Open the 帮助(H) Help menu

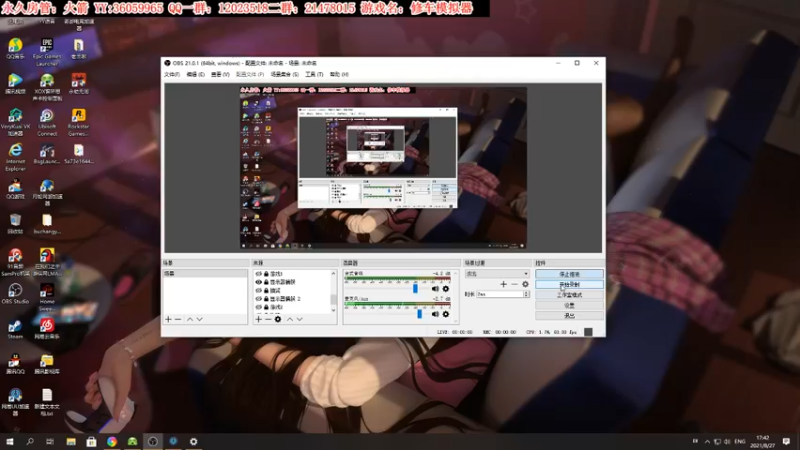click(x=339, y=74)
